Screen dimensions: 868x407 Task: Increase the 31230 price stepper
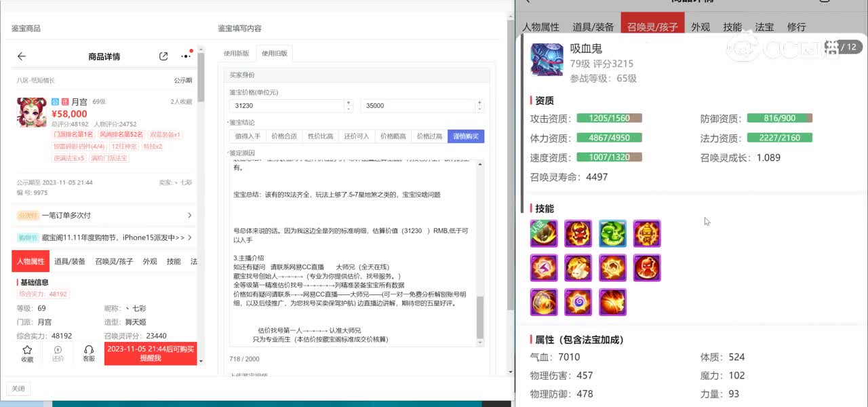(x=349, y=102)
